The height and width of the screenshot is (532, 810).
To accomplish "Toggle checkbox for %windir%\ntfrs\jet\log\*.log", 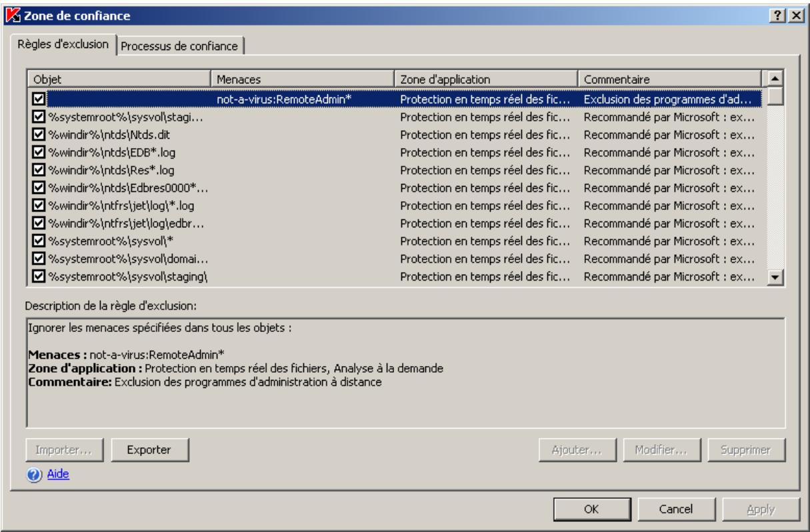I will pyautogui.click(x=39, y=205).
